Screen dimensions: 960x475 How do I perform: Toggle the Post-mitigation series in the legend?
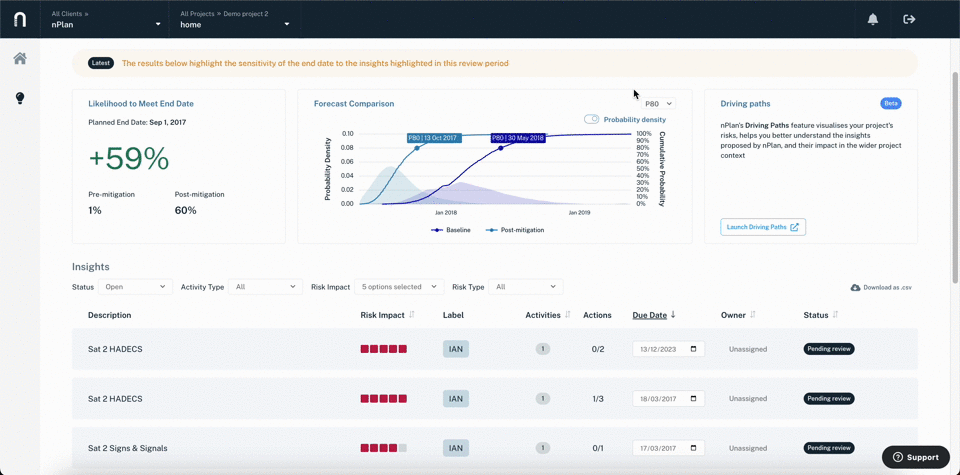pos(515,230)
